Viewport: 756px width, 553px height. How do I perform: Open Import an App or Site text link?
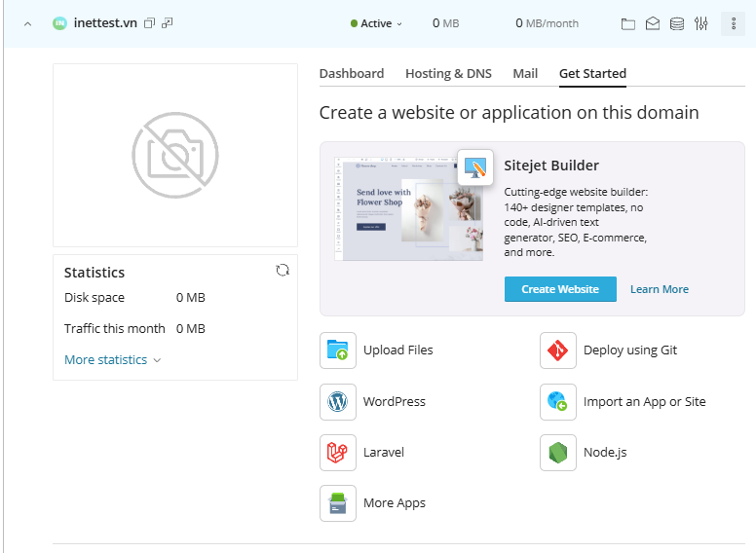(645, 402)
